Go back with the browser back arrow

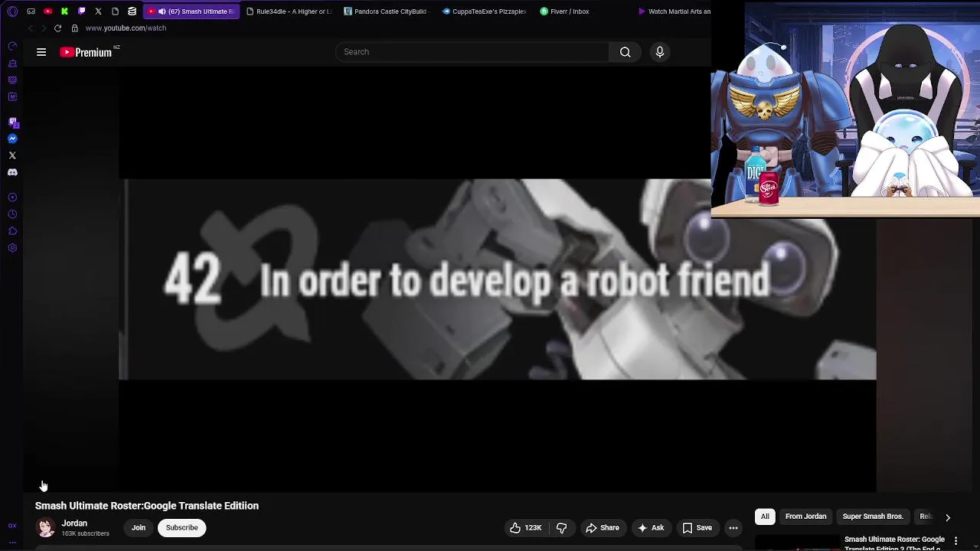[30, 28]
